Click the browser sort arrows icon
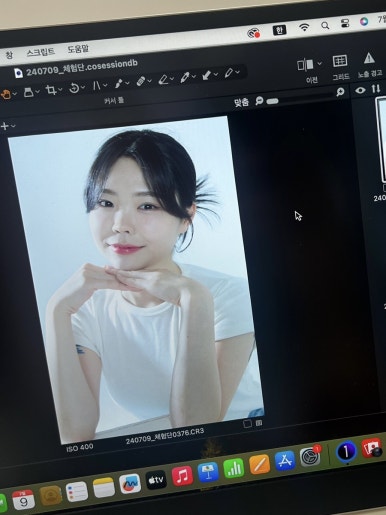The image size is (386, 515). (376, 89)
